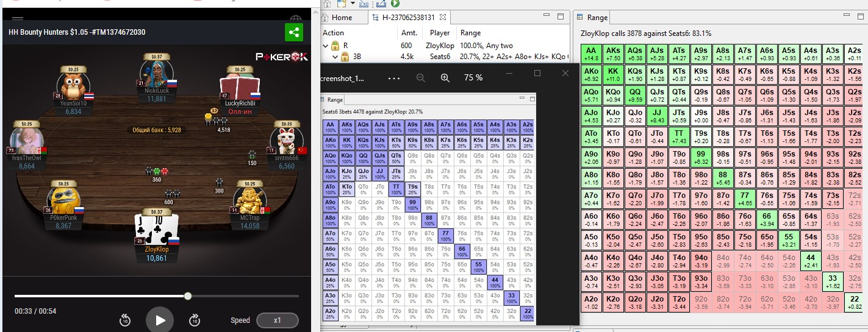Viewport: 868px width, 332px height.
Task: Select the H-237062538131 tab
Action: coord(409,18)
